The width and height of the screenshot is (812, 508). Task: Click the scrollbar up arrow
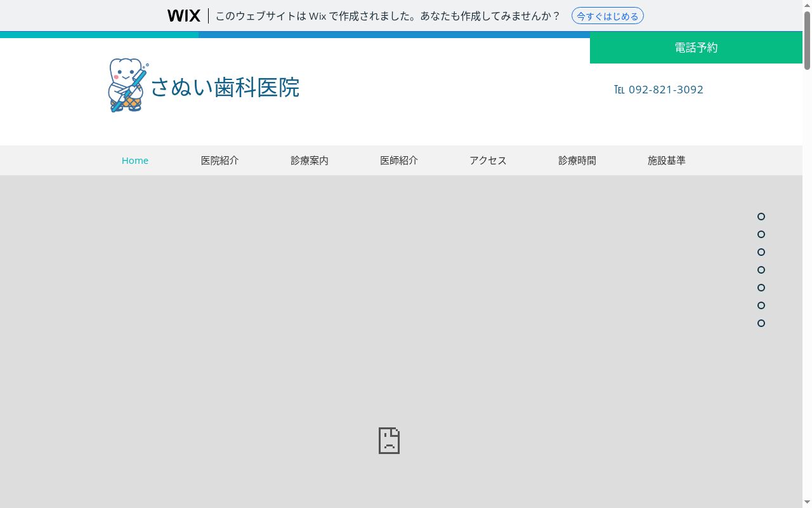point(807,4)
